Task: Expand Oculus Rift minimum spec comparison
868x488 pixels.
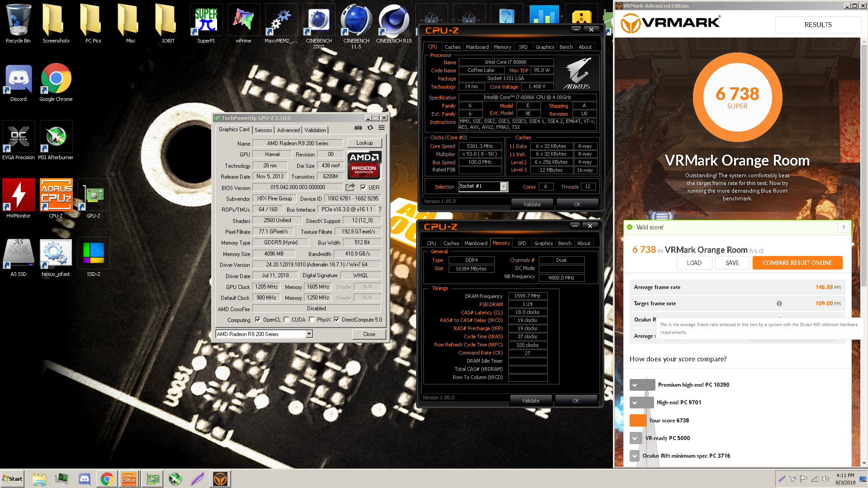Action: [x=635, y=456]
